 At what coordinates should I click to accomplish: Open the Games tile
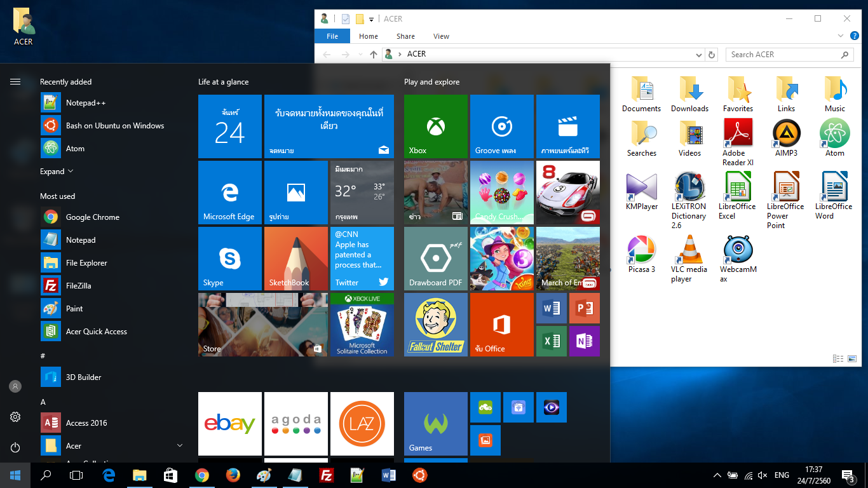(x=436, y=424)
